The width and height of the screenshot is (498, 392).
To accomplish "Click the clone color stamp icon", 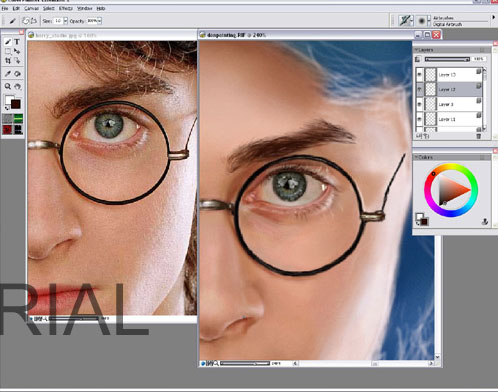I will coord(485,221).
